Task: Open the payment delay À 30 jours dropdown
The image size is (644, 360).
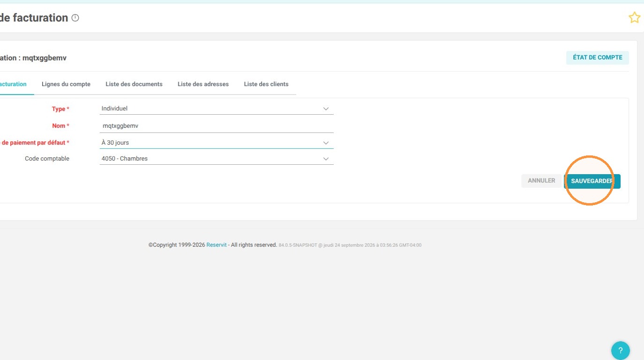Action: coord(217,143)
